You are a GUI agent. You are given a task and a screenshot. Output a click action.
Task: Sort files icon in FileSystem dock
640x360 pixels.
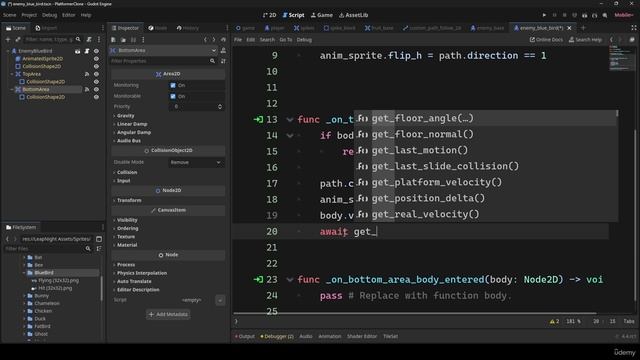(x=99, y=249)
